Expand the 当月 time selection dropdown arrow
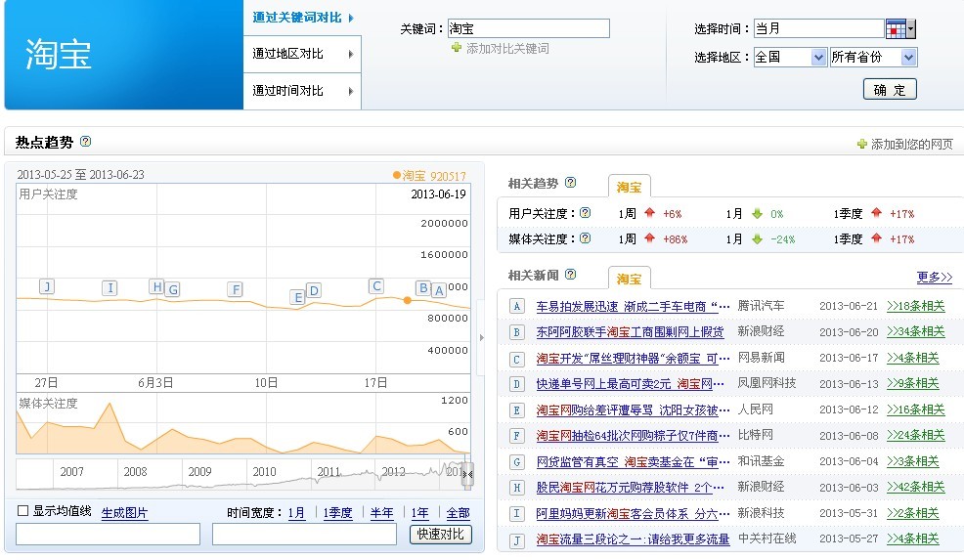 911,28
